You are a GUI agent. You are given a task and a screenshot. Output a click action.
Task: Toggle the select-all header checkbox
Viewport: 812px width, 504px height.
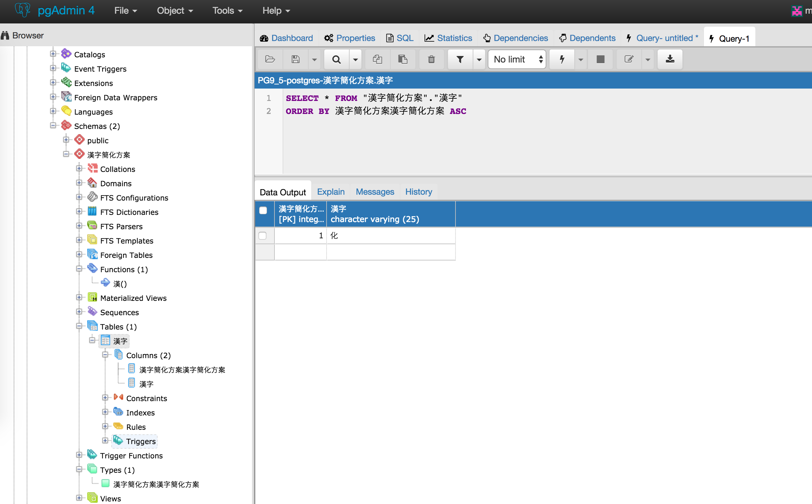click(x=263, y=210)
